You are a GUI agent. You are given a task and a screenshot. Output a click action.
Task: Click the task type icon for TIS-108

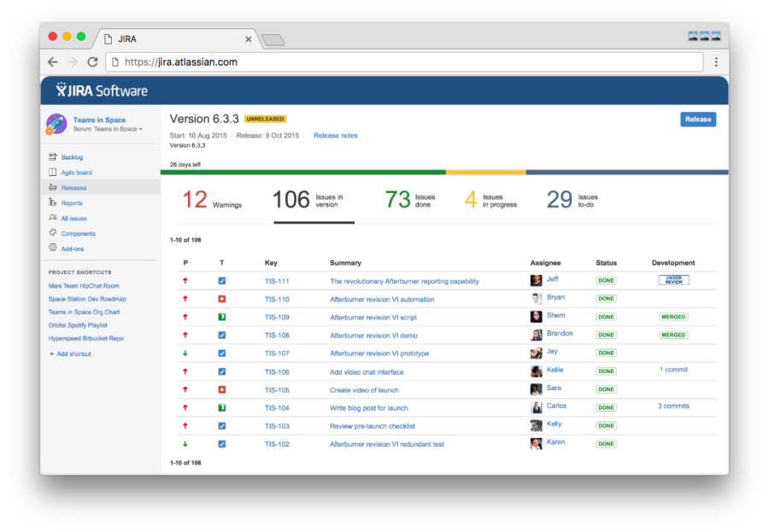click(221, 336)
